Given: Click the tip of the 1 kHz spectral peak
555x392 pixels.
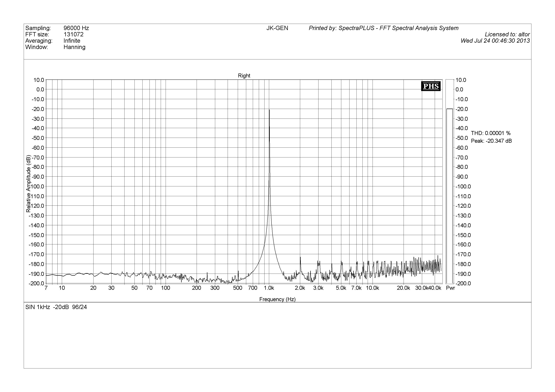Looking at the screenshot, I should [x=269, y=110].
